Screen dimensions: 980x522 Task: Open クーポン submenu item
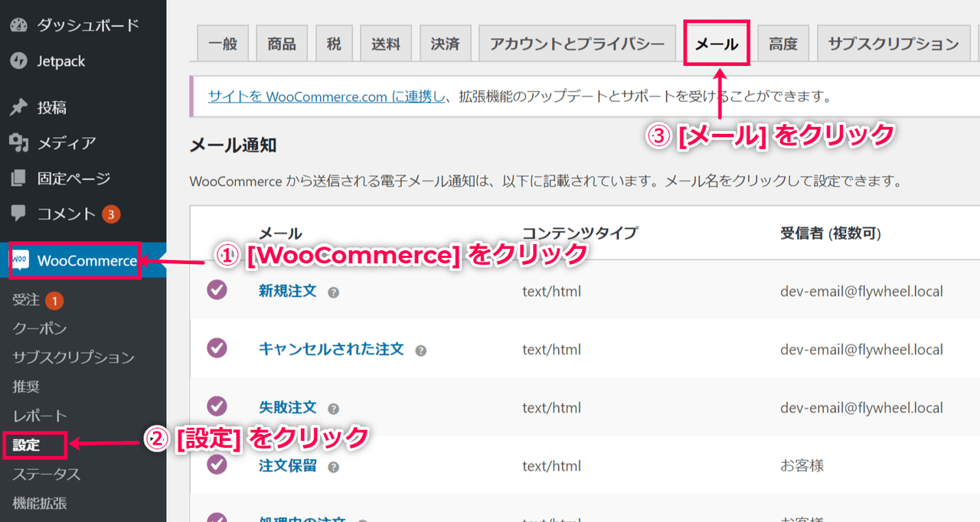pos(40,329)
